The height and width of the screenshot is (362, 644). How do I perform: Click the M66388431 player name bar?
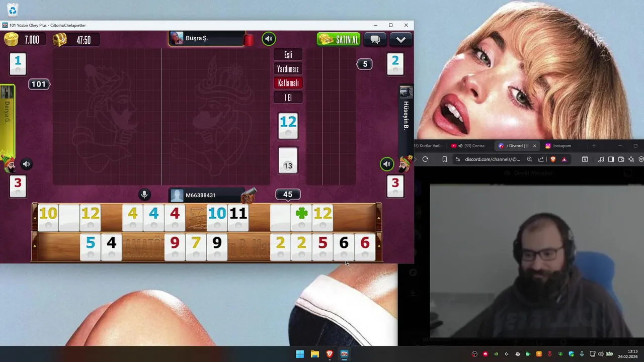207,195
